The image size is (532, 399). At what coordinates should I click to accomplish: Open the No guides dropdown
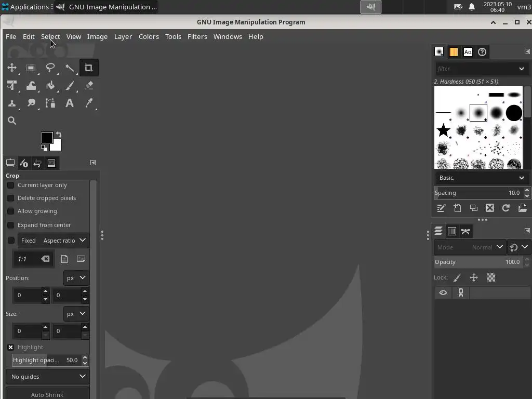click(47, 377)
